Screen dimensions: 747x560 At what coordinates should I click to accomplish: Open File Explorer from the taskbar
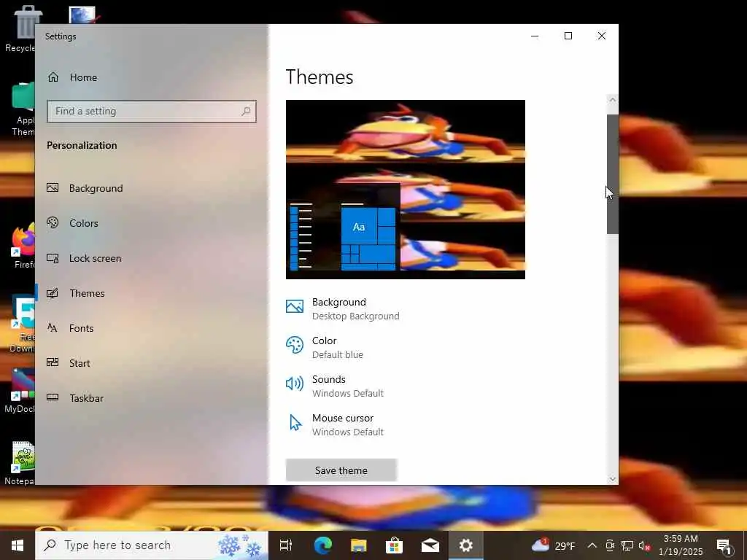tap(359, 545)
